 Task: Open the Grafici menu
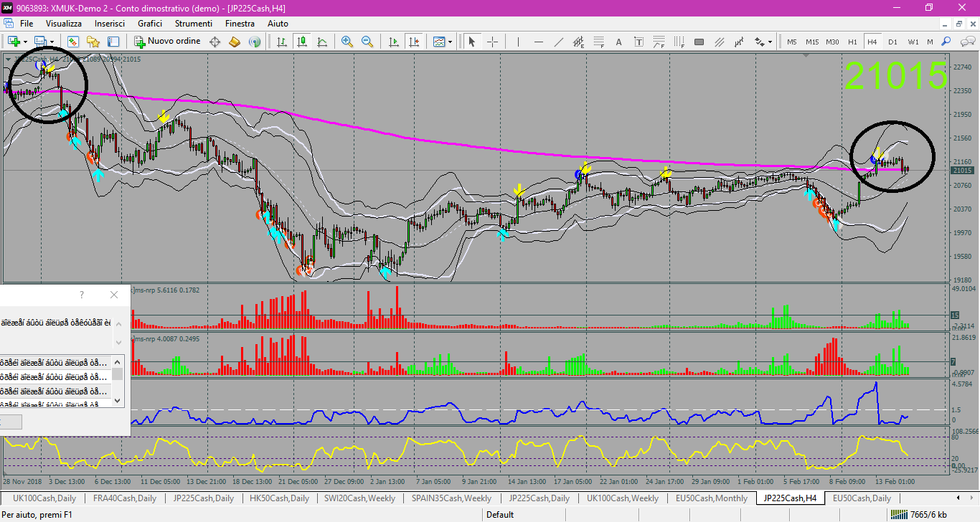click(x=150, y=24)
